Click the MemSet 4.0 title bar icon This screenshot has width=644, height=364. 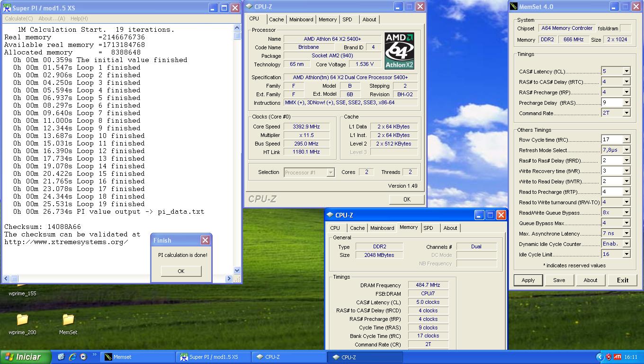point(514,7)
